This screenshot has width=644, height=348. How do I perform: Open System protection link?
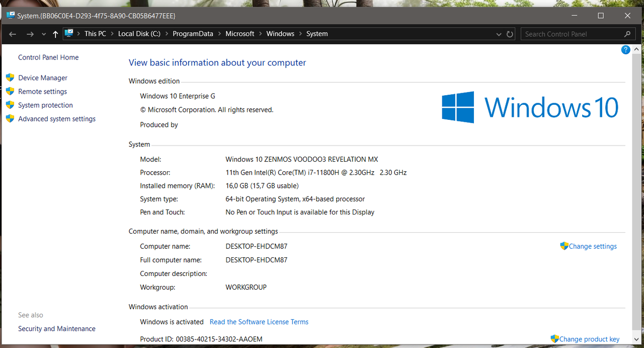point(45,105)
